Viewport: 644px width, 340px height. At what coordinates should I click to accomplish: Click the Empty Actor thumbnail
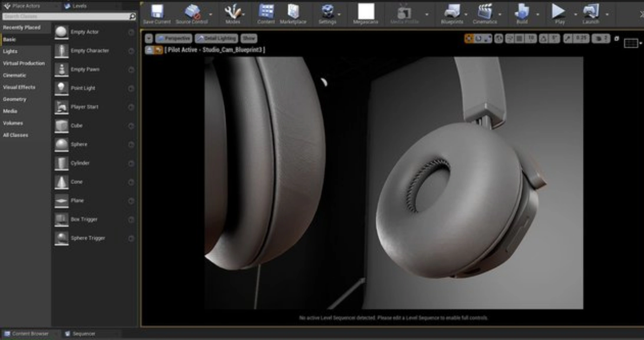click(61, 32)
